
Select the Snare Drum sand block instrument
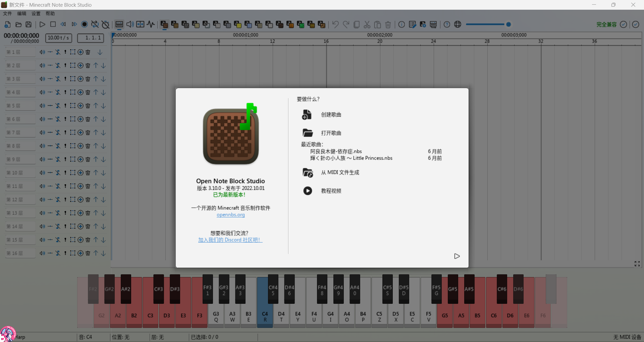point(196,24)
